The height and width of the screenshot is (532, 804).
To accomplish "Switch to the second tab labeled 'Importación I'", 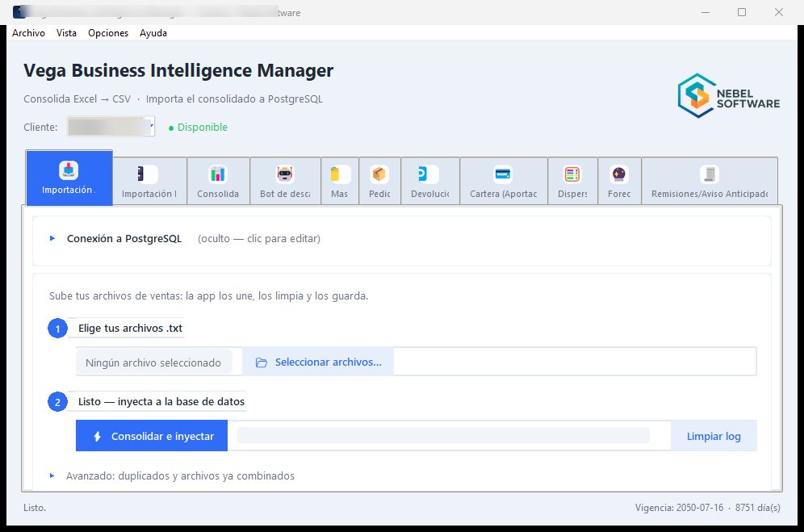I will (x=149, y=181).
